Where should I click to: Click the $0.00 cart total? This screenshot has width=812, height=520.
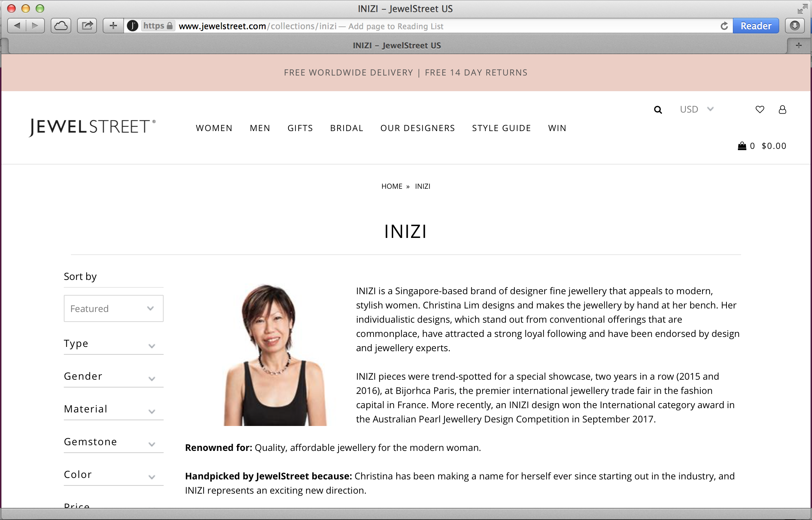774,146
